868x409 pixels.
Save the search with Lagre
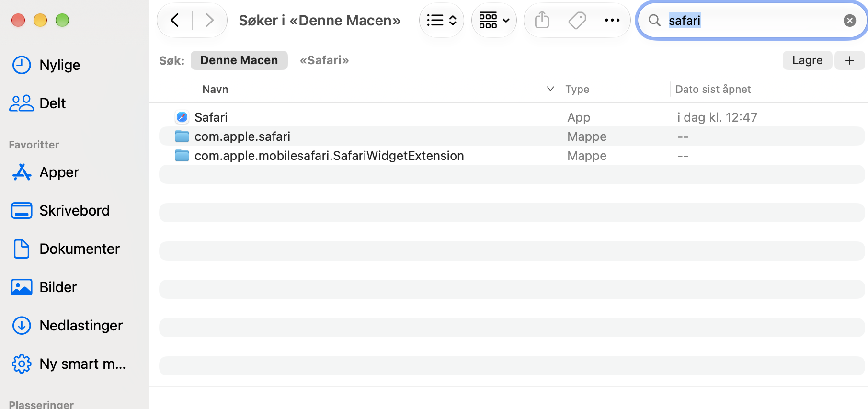click(x=807, y=60)
